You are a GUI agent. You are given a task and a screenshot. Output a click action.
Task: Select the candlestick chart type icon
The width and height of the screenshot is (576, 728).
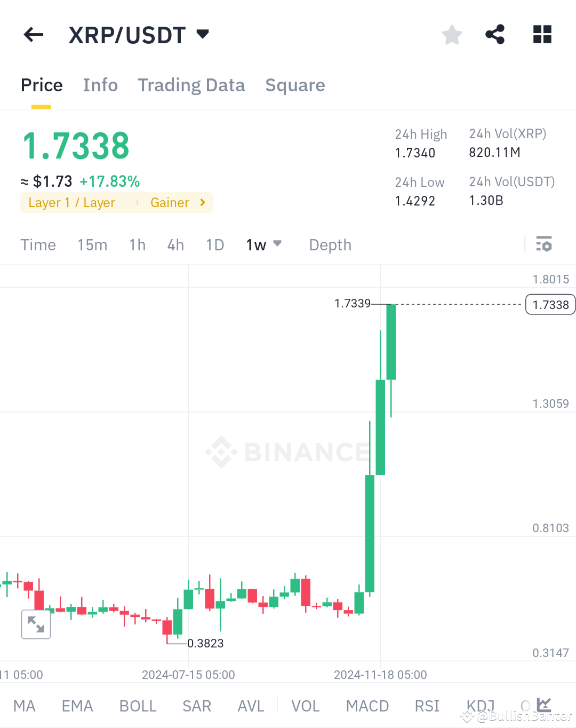click(544, 705)
